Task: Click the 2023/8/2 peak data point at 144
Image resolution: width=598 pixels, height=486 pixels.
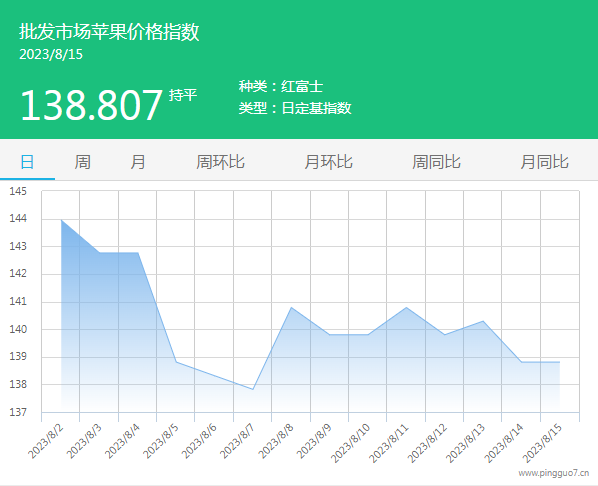Action: click(61, 220)
